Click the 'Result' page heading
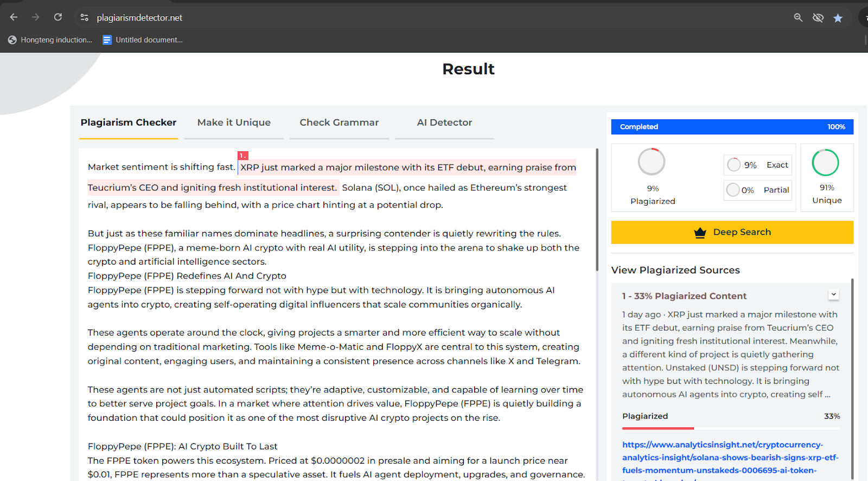This screenshot has height=481, width=868. tap(468, 69)
